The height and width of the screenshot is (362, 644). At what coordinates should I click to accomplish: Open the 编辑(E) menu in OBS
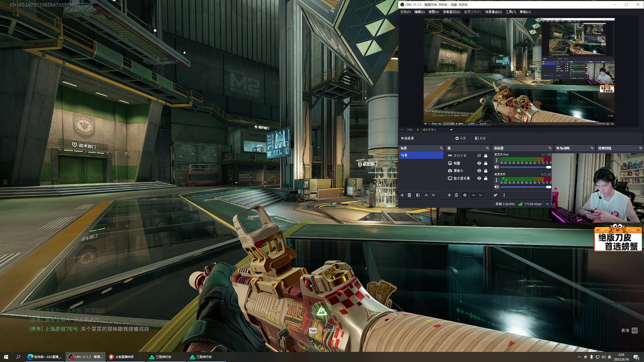[x=419, y=12]
